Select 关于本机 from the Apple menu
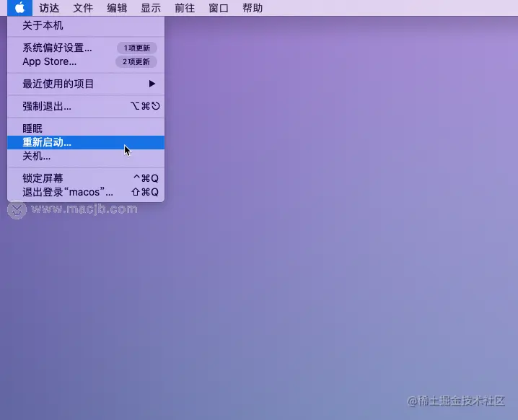Viewport: 518px width, 420px height. click(x=86, y=25)
